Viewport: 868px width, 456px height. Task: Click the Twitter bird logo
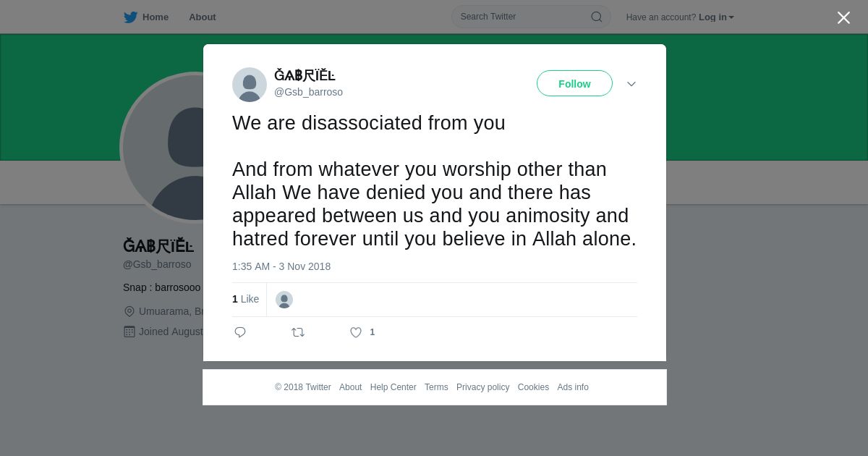click(130, 17)
